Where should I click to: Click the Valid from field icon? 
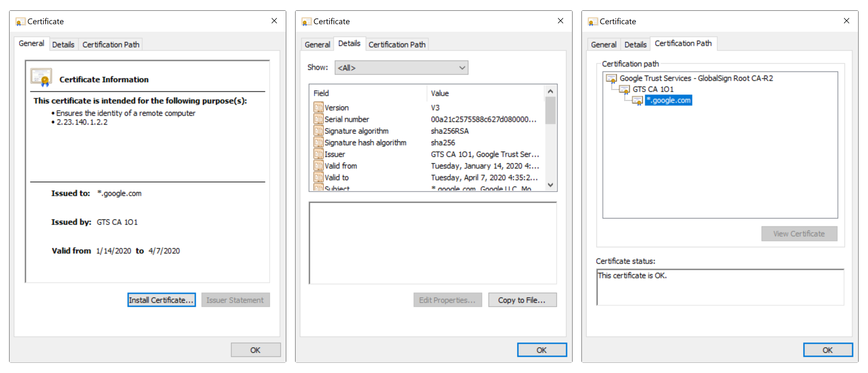[318, 166]
